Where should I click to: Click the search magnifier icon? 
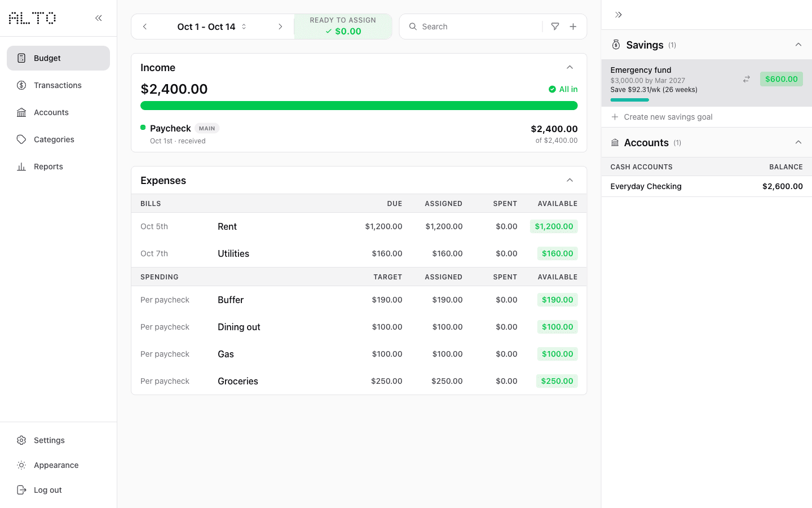413,27
